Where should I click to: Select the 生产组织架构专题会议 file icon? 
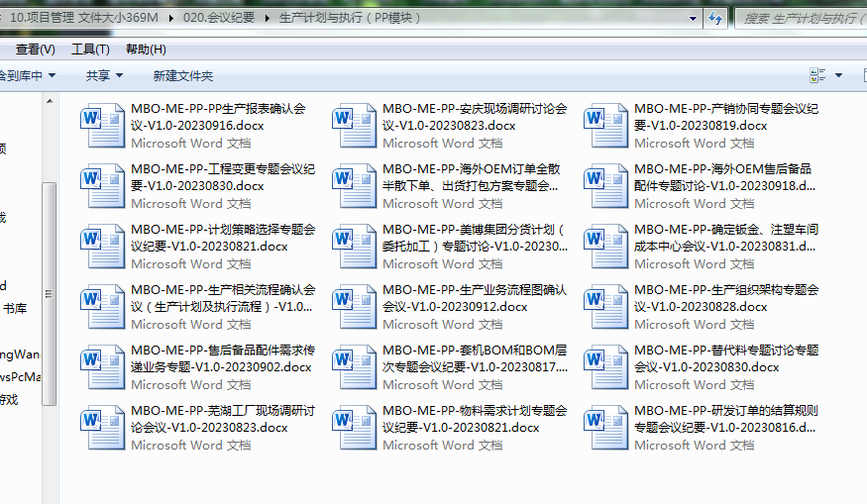click(x=605, y=307)
